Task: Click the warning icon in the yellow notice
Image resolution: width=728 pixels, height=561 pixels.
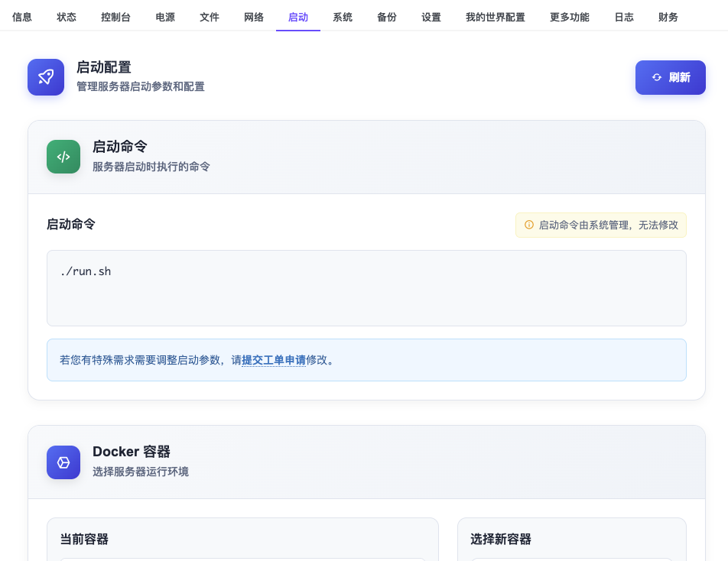Action: (528, 225)
